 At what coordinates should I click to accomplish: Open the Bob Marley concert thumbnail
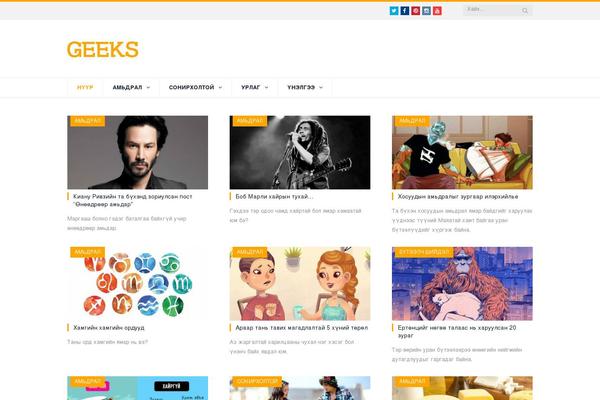click(x=300, y=152)
